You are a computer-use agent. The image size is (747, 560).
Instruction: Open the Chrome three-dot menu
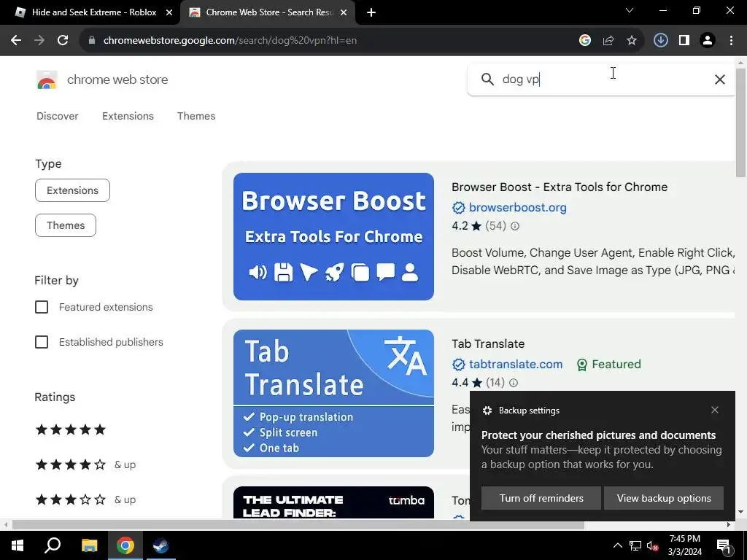click(x=731, y=41)
